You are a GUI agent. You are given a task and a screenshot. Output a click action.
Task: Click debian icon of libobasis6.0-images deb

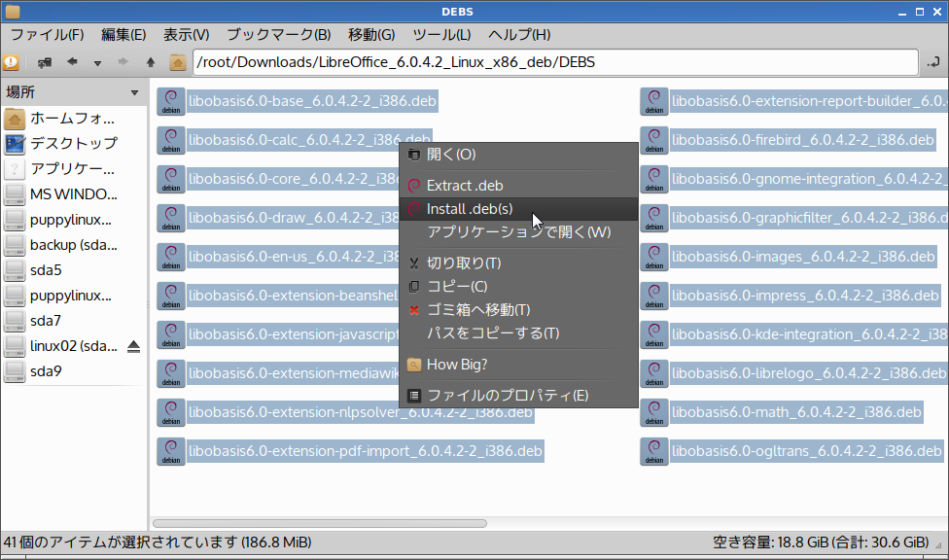(x=654, y=257)
